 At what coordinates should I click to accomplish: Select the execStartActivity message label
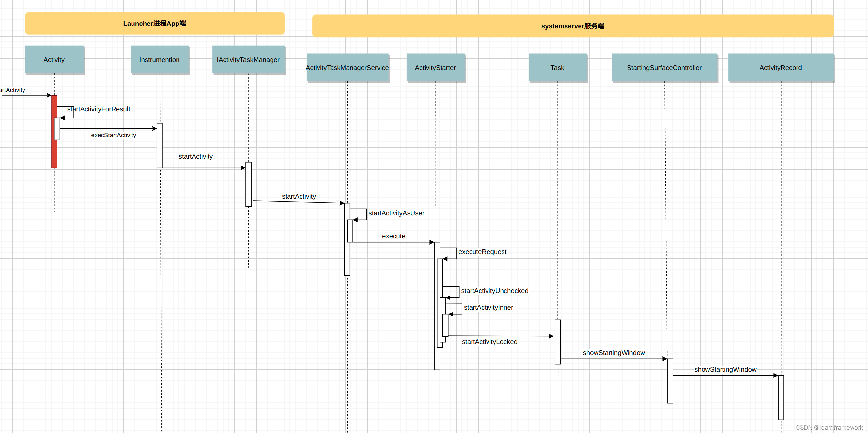click(114, 135)
